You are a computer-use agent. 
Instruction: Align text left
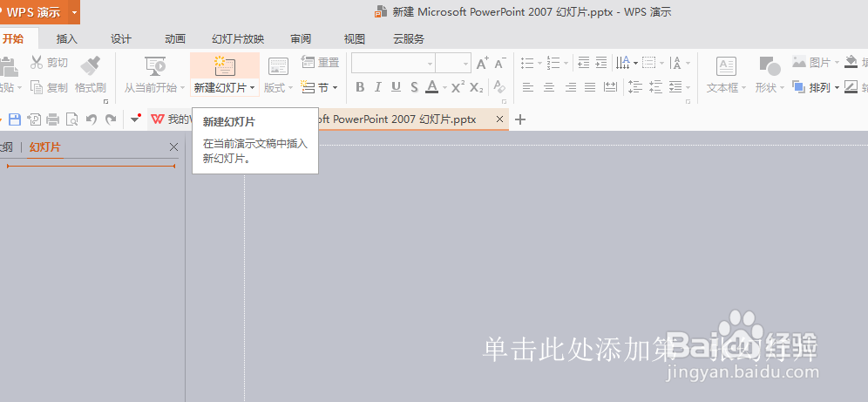pos(528,87)
